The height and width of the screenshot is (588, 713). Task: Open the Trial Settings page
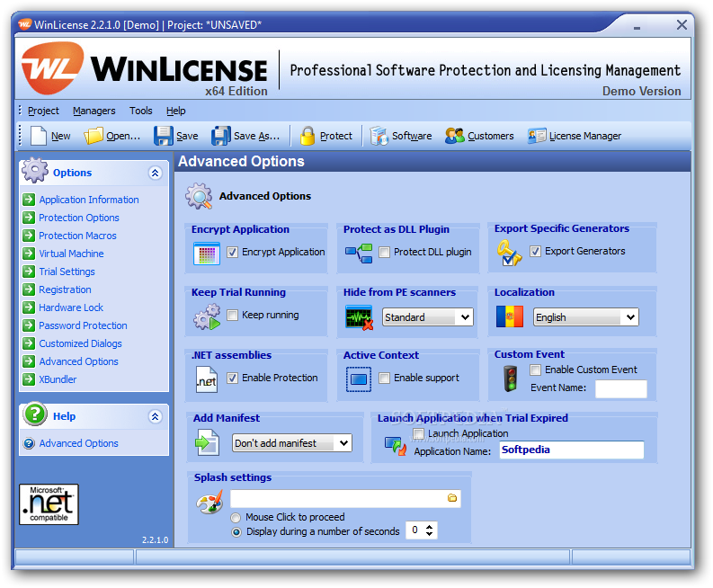pos(67,272)
